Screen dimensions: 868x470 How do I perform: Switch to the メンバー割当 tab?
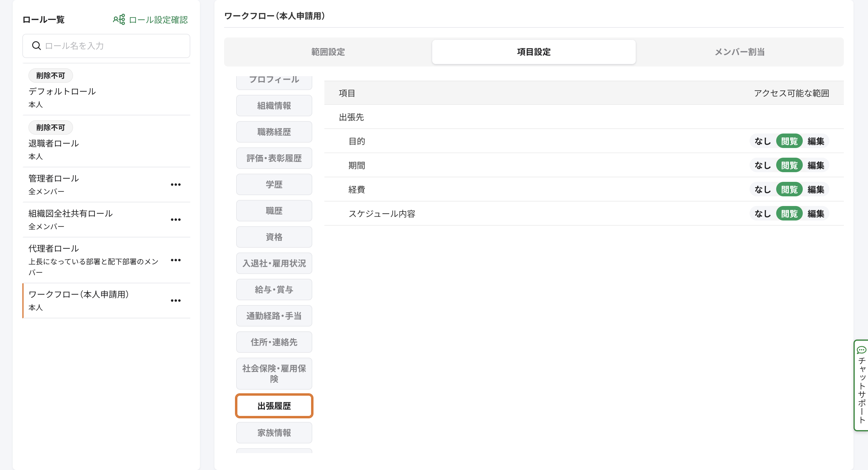point(739,52)
